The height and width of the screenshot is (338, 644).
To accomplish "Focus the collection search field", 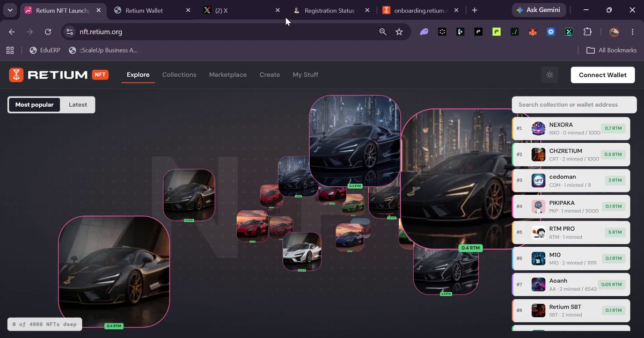I will (x=574, y=105).
